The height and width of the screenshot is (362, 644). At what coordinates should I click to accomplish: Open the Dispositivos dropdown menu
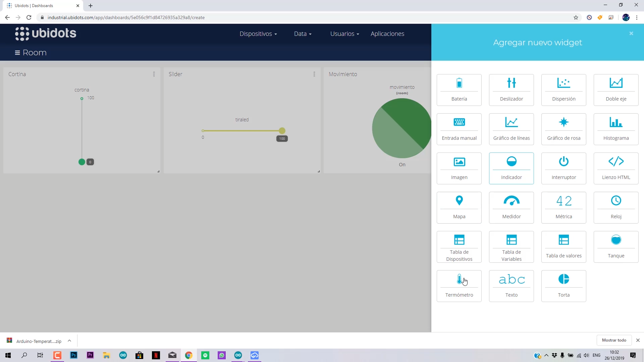coord(258,34)
